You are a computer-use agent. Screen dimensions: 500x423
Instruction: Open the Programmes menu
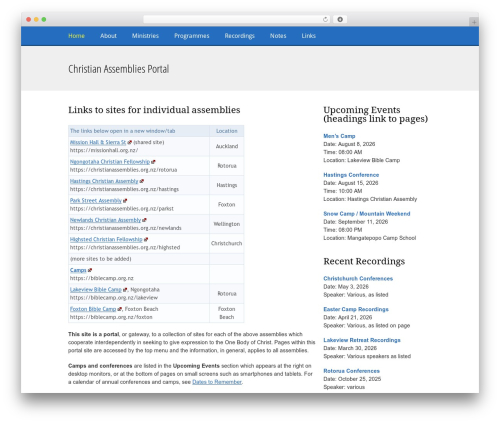click(192, 36)
